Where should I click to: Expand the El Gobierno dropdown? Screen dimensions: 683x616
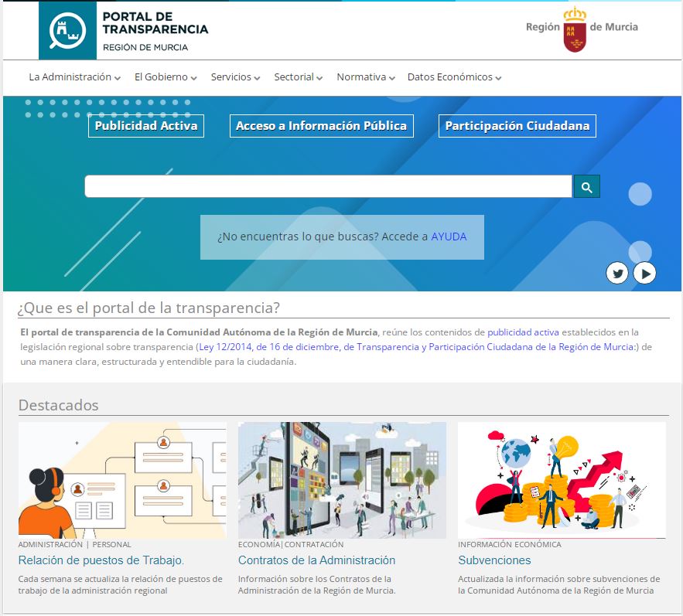[x=165, y=77]
